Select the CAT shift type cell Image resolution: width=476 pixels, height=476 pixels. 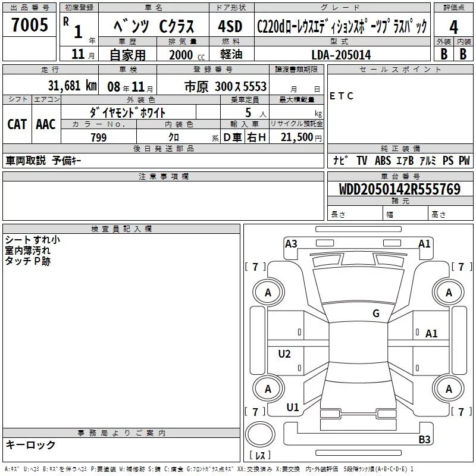tap(17, 124)
